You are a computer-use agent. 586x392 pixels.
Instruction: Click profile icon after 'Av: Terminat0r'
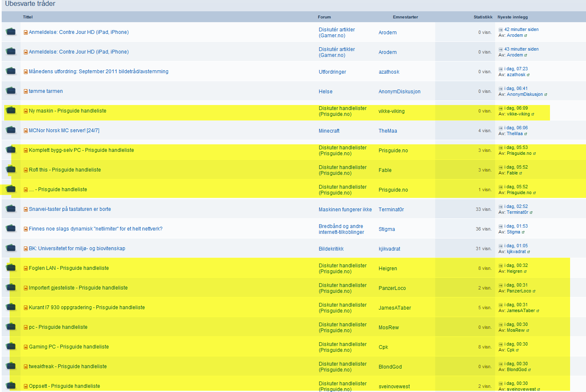(x=531, y=213)
